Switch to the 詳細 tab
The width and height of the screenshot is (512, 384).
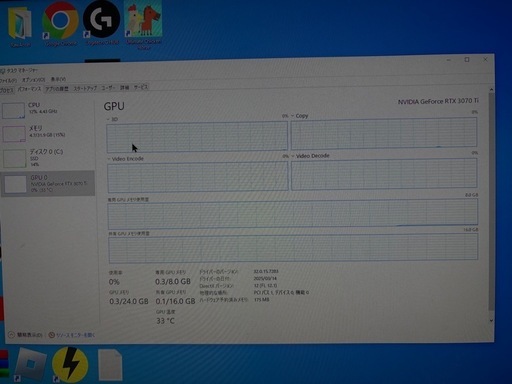point(125,88)
